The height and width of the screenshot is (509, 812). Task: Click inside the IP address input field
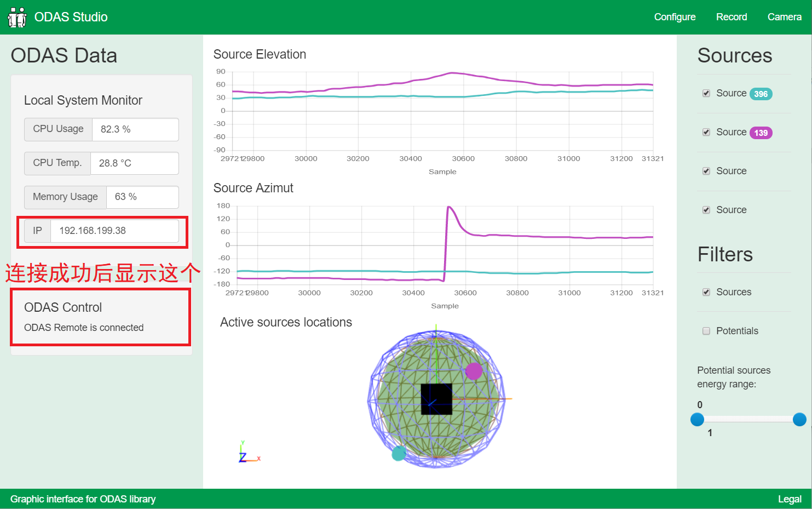[115, 231]
